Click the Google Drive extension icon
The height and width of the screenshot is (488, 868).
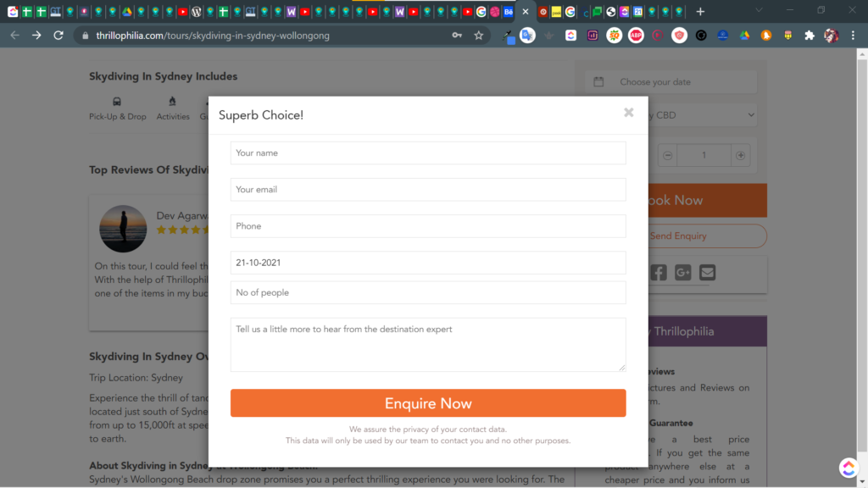[x=744, y=36]
